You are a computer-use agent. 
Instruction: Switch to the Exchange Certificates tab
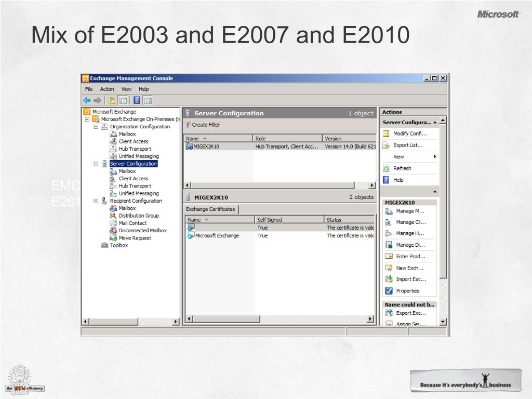tap(210, 209)
